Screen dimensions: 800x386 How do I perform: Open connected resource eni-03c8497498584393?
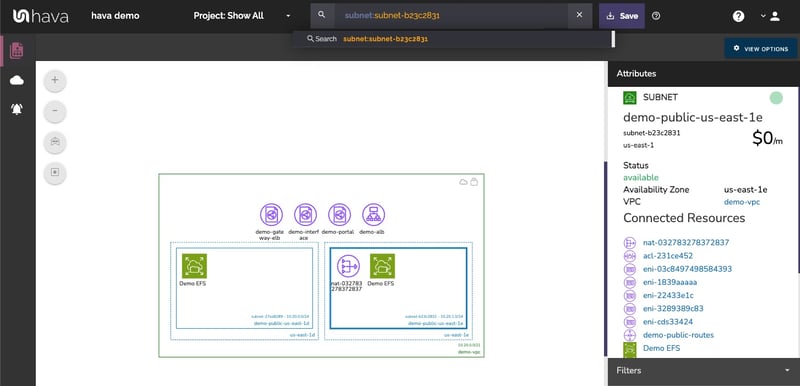pos(688,269)
